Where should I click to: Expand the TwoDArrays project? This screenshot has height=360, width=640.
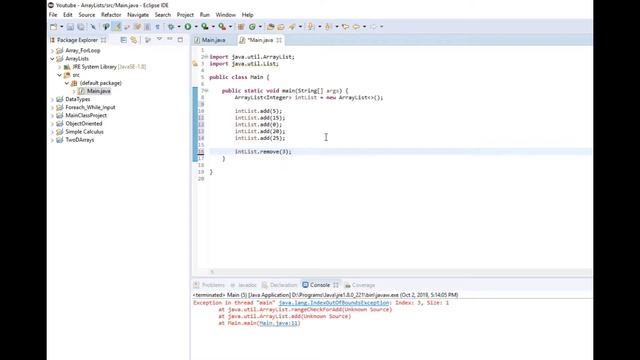(52, 140)
